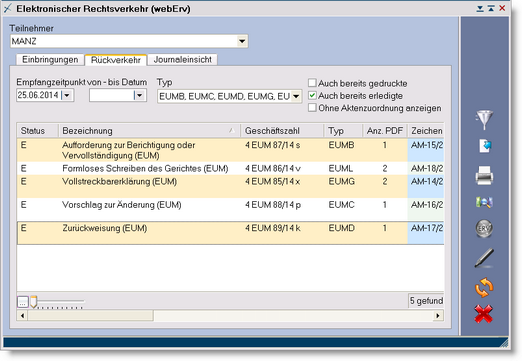Sort by the Geschäftszahl column header
The image size is (522, 361).
[x=282, y=131]
